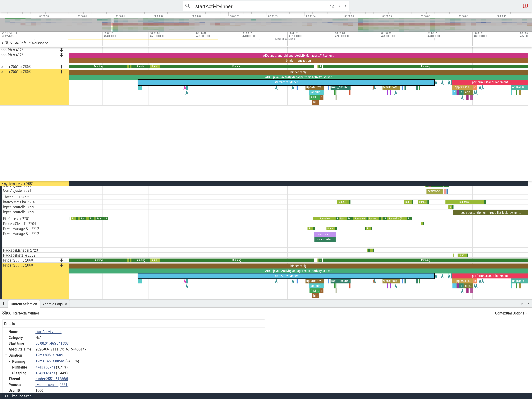Collapse all tracks icon beside Default Workspace

tap(2, 43)
